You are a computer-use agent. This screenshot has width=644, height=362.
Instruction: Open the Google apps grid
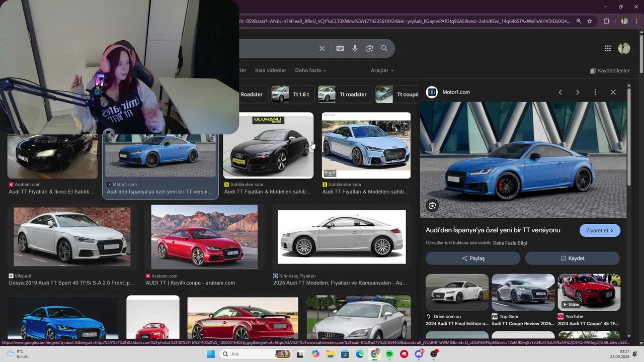tap(608, 48)
